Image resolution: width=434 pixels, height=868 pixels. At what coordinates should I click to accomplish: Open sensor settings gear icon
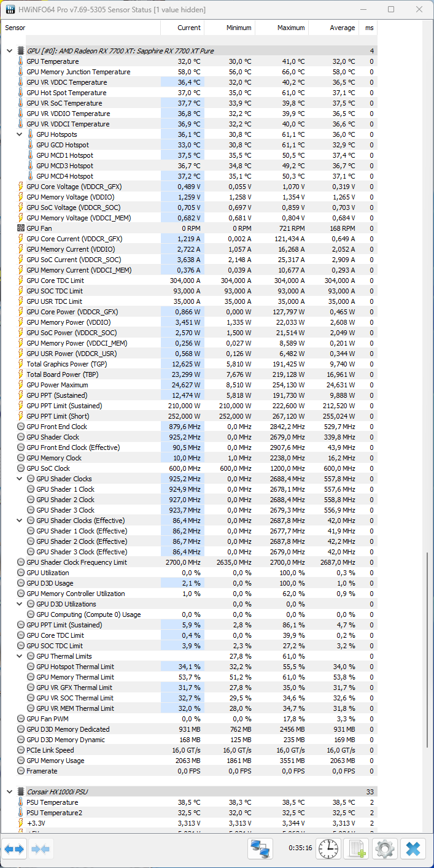(x=385, y=850)
